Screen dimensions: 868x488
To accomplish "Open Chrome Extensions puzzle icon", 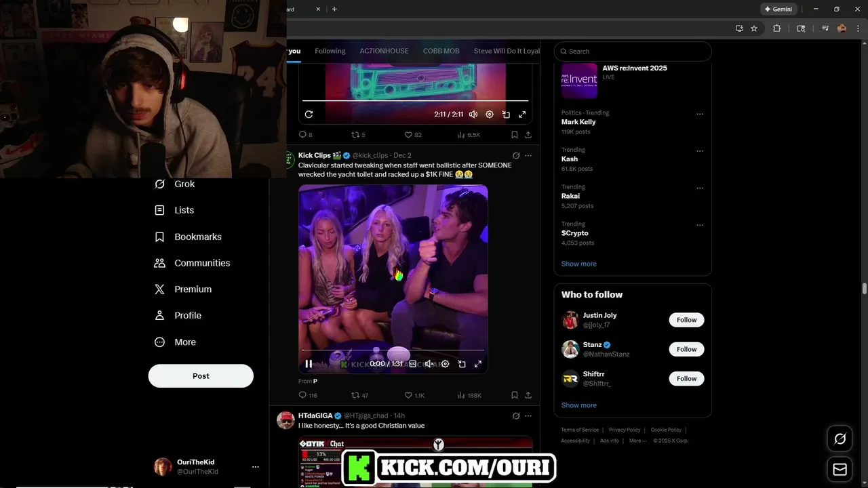I will 777,28.
